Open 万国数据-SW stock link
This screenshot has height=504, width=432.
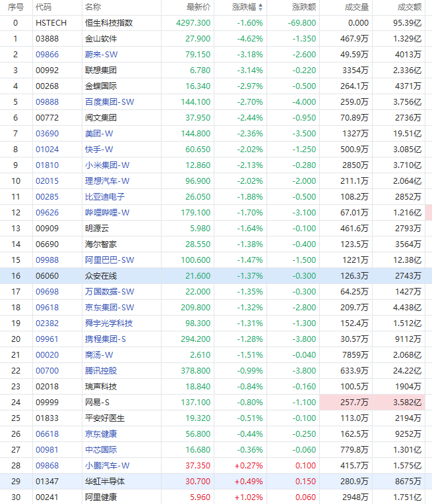[109, 292]
